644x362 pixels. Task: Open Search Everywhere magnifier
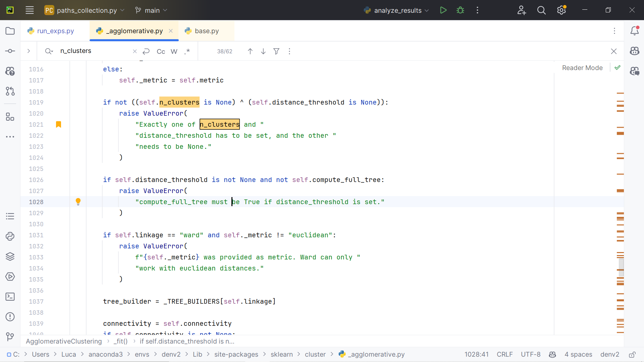541,10
